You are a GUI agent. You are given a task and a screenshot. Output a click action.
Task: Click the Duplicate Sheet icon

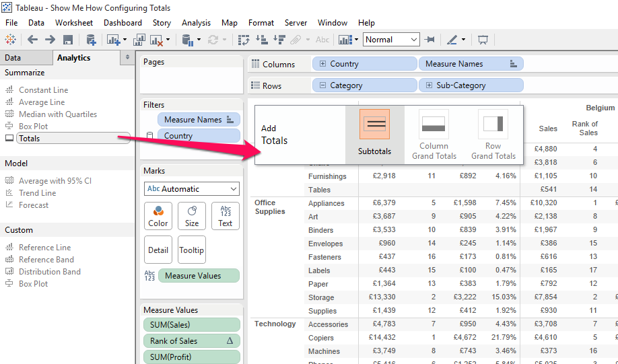click(x=139, y=40)
